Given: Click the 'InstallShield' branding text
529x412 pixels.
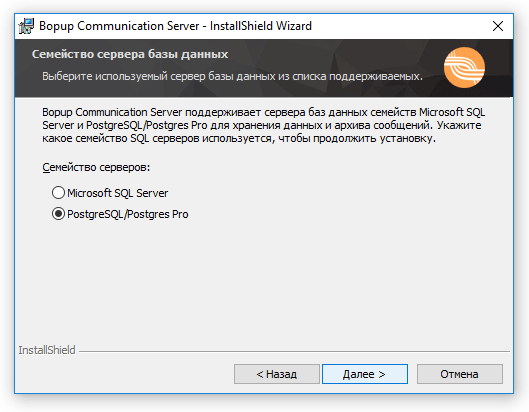Looking at the screenshot, I should [x=47, y=350].
